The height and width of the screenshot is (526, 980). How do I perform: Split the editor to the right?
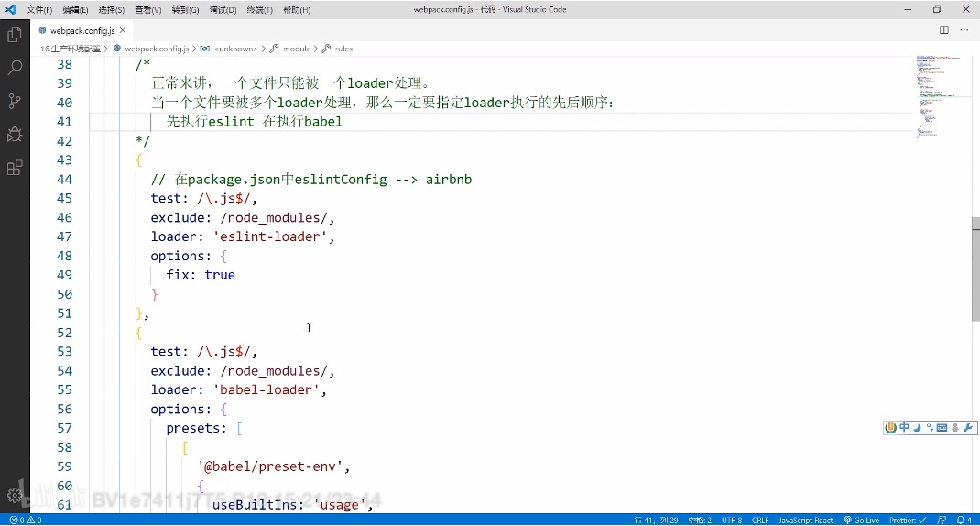(x=943, y=30)
